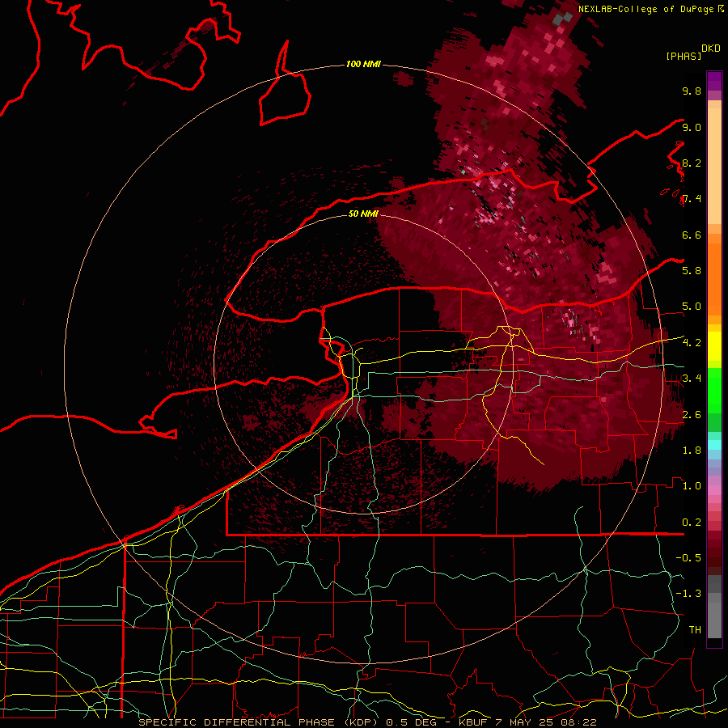Click the -1.3 scale value
728x728 pixels.
click(688, 594)
